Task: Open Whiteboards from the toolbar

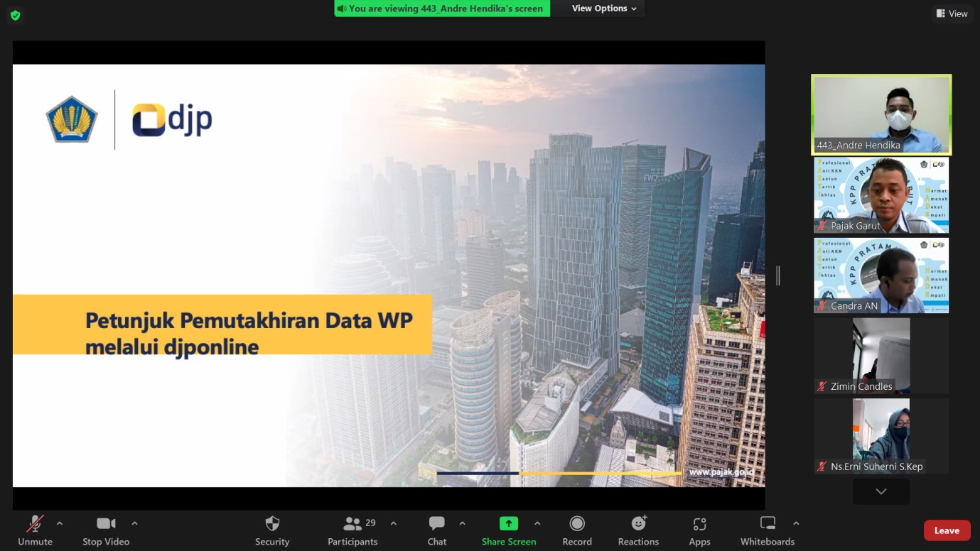Action: click(x=768, y=530)
